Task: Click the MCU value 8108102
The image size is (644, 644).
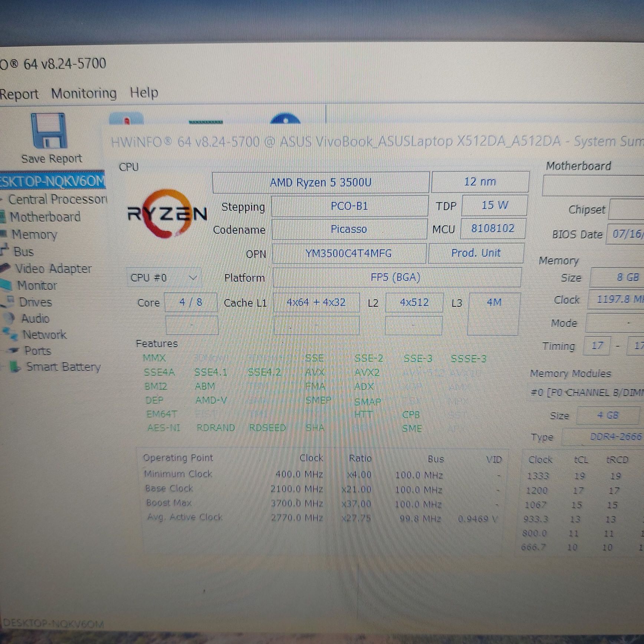Action: tap(493, 228)
